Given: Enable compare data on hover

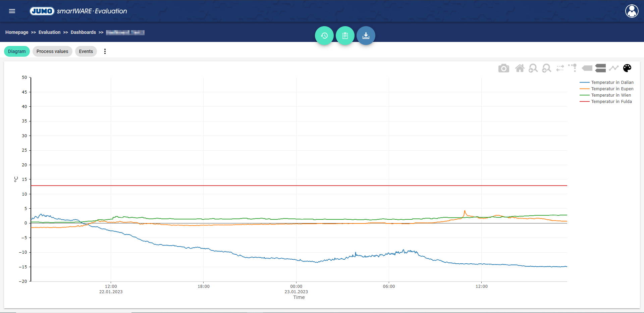Looking at the screenshot, I should 600,68.
